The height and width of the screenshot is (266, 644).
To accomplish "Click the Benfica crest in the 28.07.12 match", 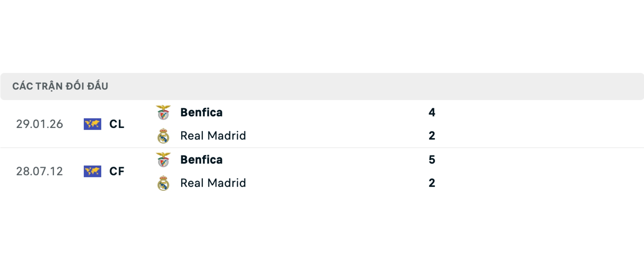I will [163, 160].
